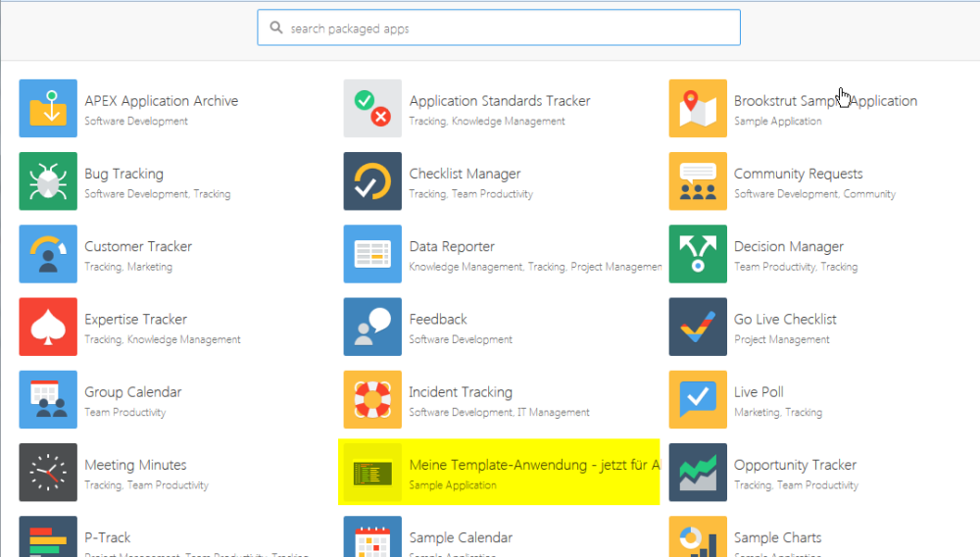Open the Decision Manager title

tap(789, 246)
